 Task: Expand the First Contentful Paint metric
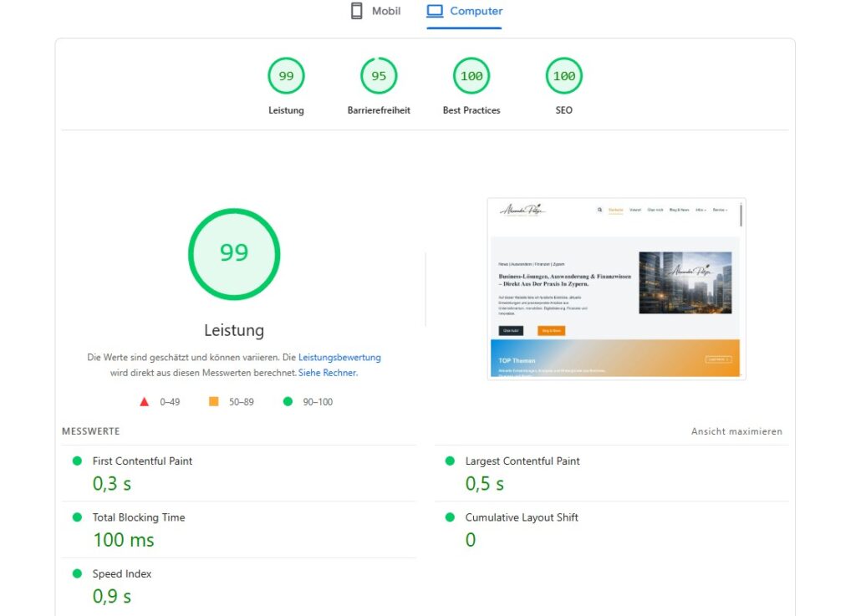pos(142,461)
